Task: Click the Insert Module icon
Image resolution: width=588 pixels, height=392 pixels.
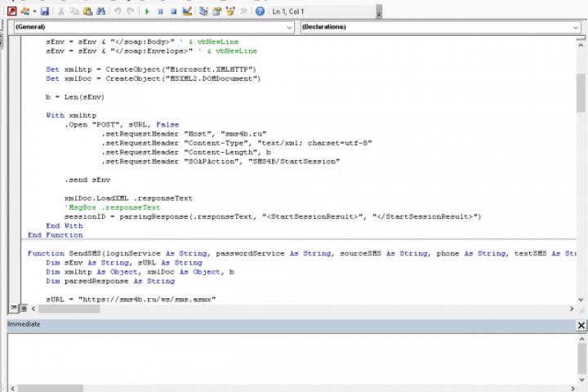Action: click(x=25, y=11)
